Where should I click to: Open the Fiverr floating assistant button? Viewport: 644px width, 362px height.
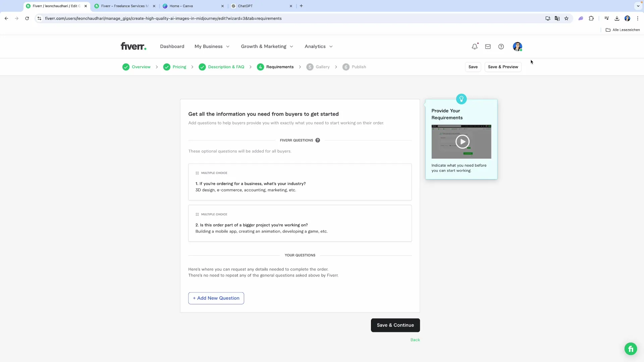pos(631,349)
